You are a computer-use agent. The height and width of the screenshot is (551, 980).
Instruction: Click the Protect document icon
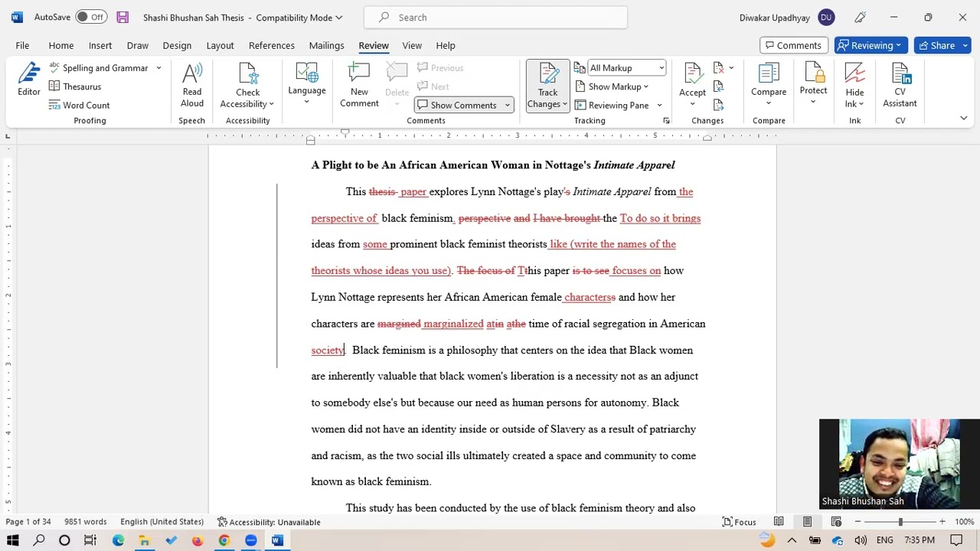coord(813,75)
